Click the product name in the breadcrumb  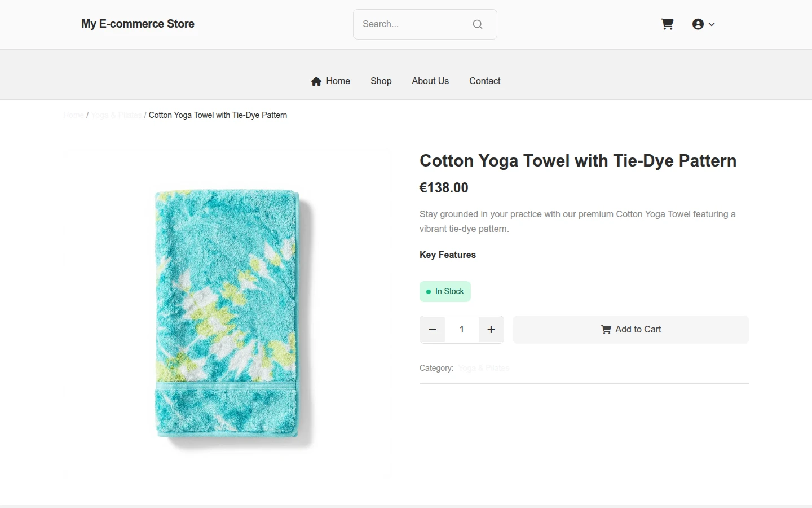point(218,115)
